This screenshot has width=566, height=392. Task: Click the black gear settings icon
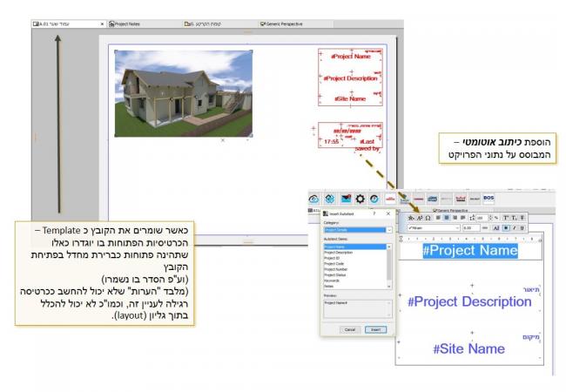(360, 199)
